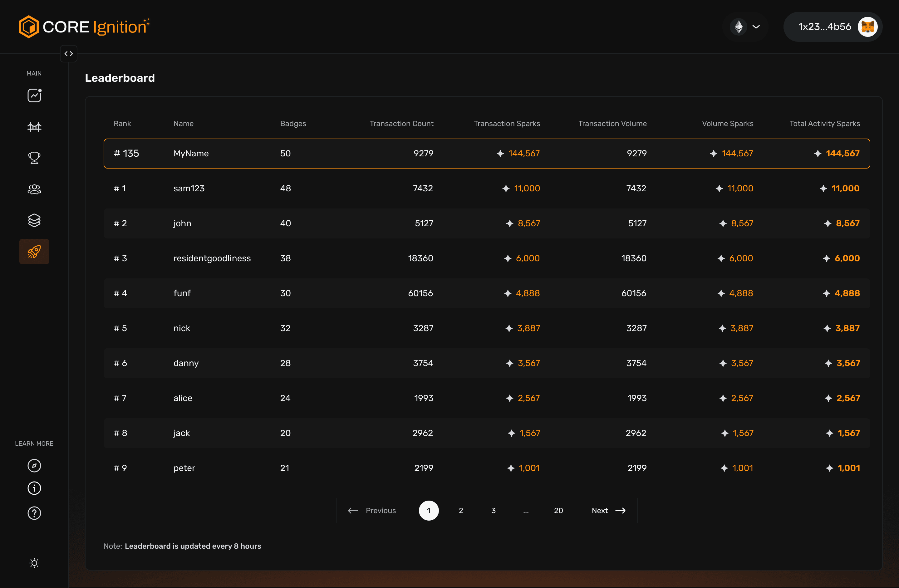The width and height of the screenshot is (899, 588).
Task: Select the john name
Action: pyautogui.click(x=182, y=223)
